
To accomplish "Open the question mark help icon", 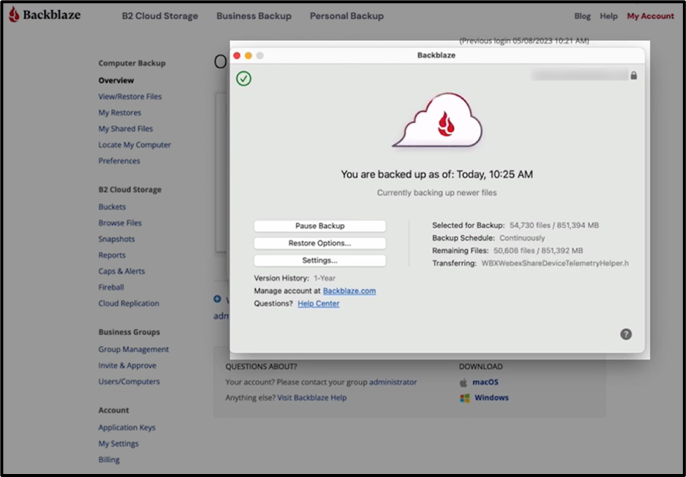I will click(x=626, y=334).
